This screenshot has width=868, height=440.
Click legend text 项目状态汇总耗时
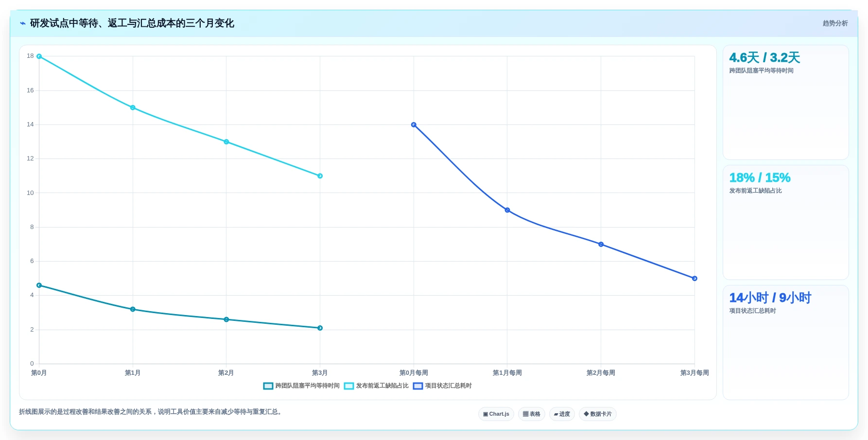coord(449,386)
